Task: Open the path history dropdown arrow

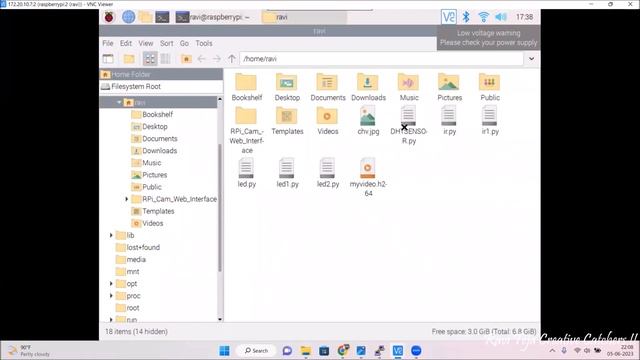Action: click(531, 59)
